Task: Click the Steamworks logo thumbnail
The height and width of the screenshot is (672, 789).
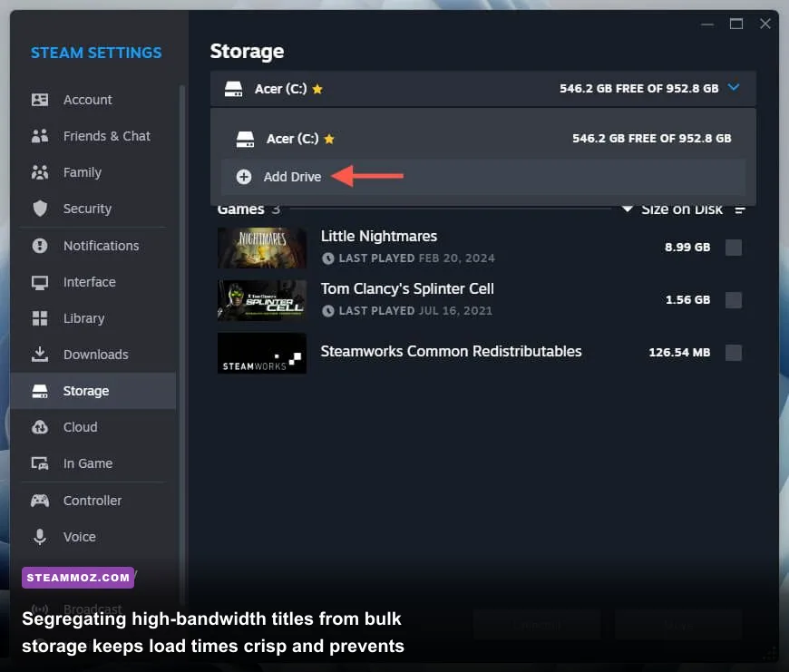Action: (262, 353)
